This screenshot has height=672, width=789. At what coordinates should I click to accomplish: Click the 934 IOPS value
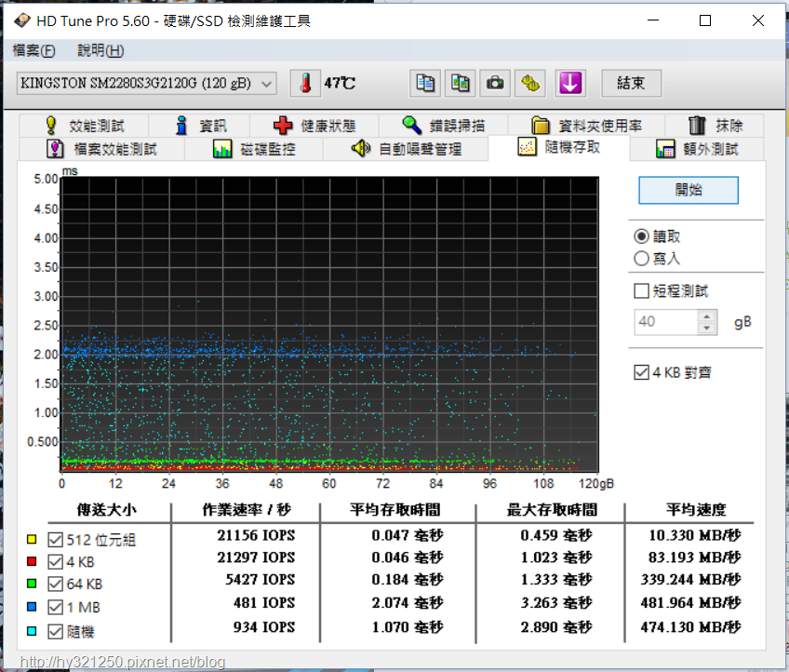(264, 627)
